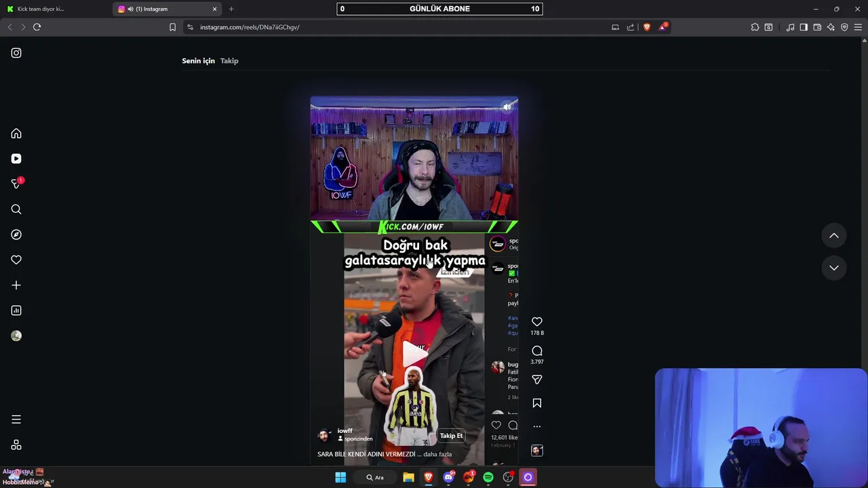
Task: Go to Home in Instagram sidebar
Action: pos(16,134)
